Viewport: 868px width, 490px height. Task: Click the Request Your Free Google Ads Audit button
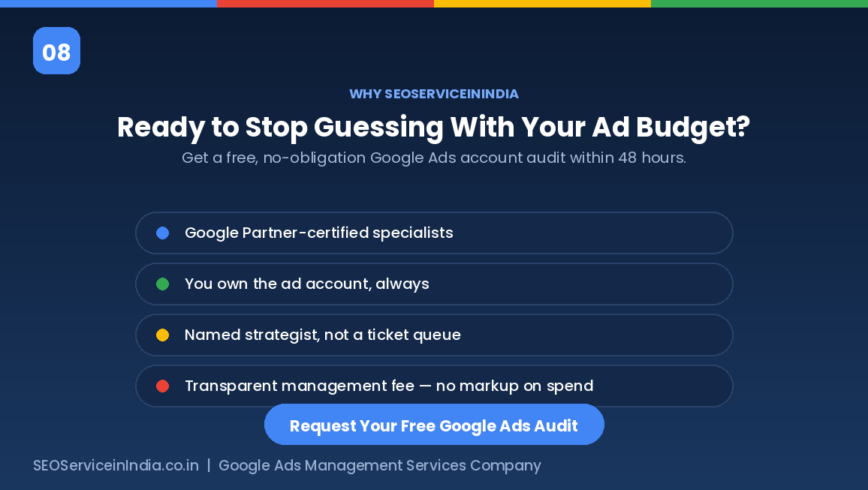pos(434,425)
